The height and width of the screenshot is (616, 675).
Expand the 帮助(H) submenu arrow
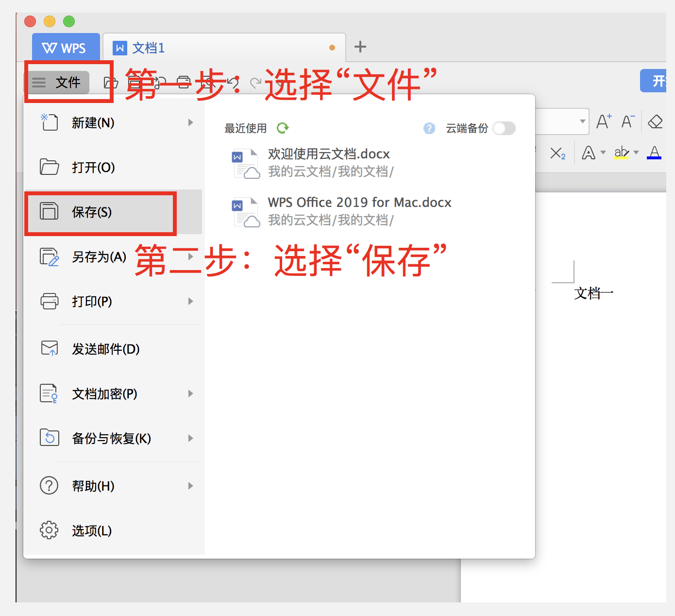[191, 486]
